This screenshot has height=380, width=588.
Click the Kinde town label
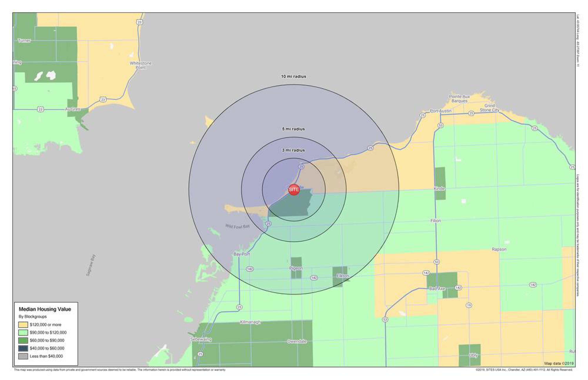click(439, 189)
